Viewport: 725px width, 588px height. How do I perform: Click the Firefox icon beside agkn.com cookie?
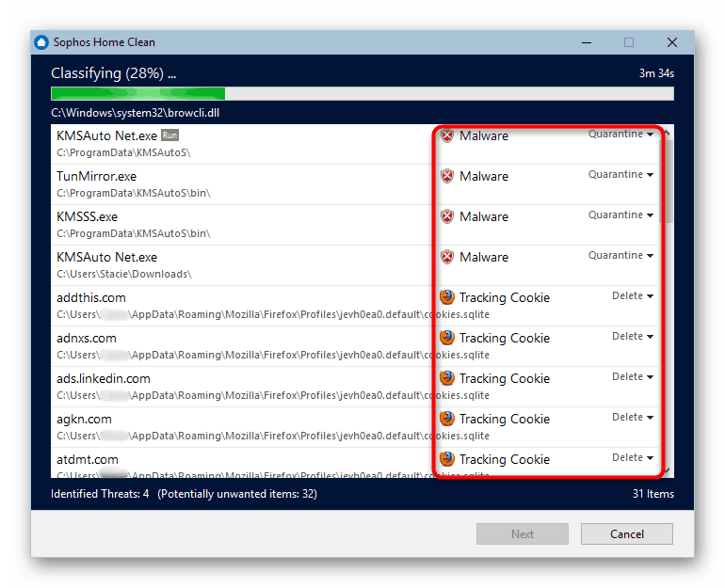click(x=447, y=419)
